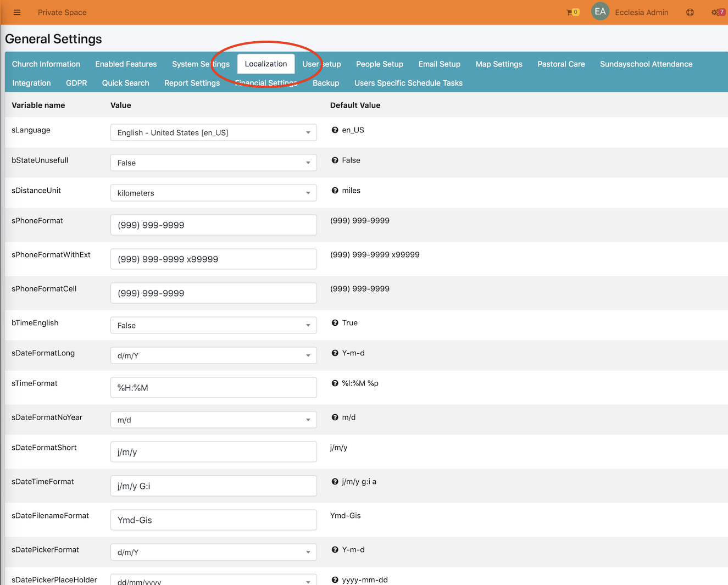Click the Private Space link

coord(62,12)
